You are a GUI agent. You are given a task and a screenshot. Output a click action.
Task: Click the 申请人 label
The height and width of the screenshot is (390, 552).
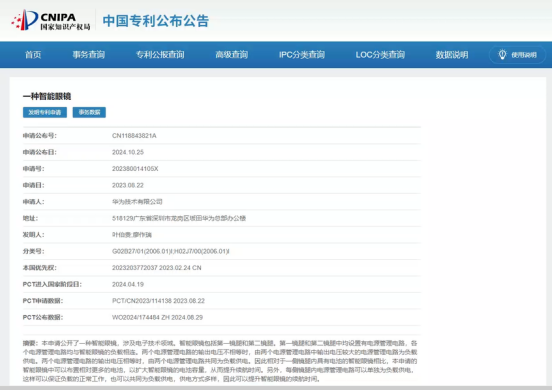pyautogui.click(x=34, y=202)
